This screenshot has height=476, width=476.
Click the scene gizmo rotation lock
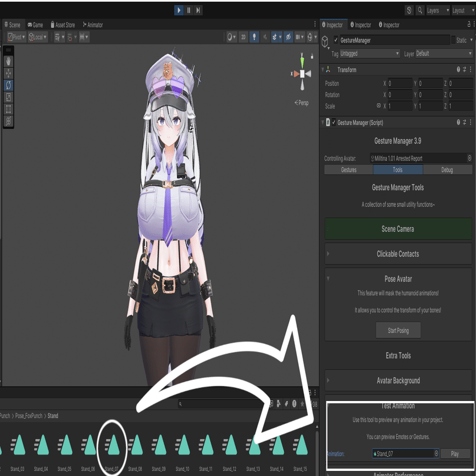tap(312, 56)
